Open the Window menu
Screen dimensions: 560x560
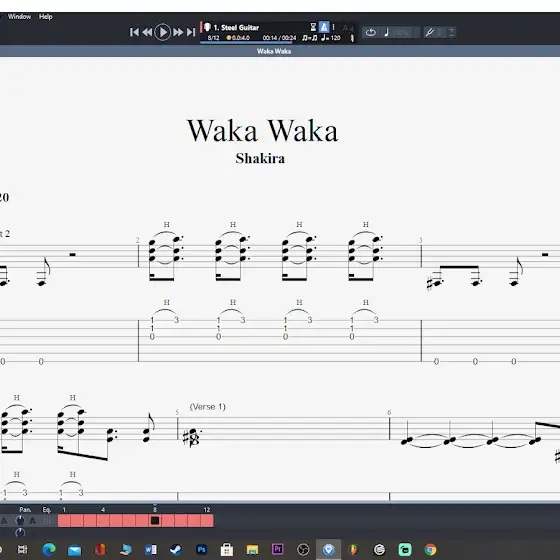coord(19,16)
